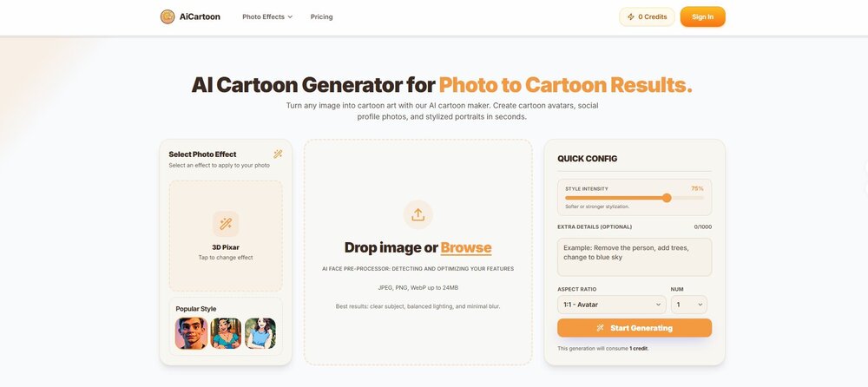868x387 pixels.
Task: Click the lightning bolt credits icon
Action: (631, 16)
